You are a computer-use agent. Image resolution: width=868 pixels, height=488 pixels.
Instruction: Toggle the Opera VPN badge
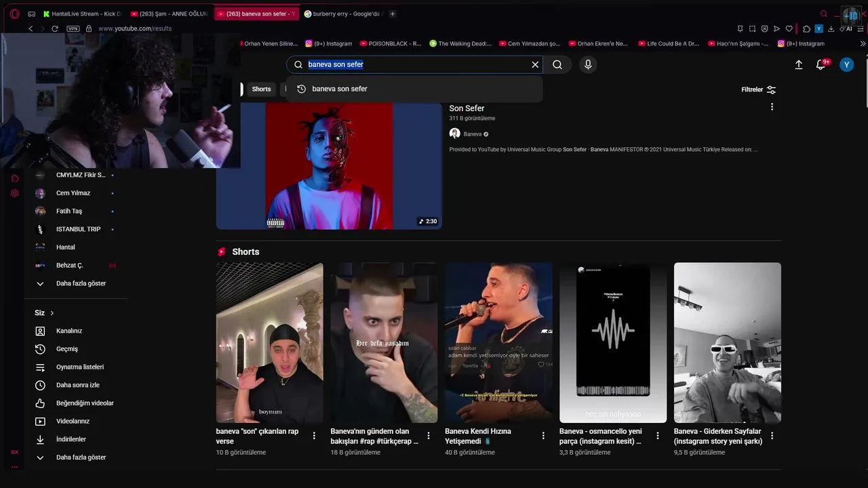(73, 28)
